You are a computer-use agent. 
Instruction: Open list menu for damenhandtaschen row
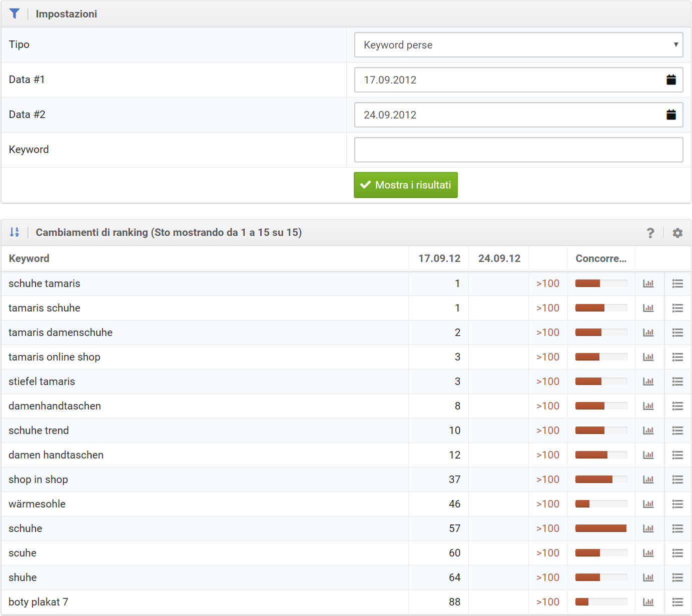click(677, 406)
